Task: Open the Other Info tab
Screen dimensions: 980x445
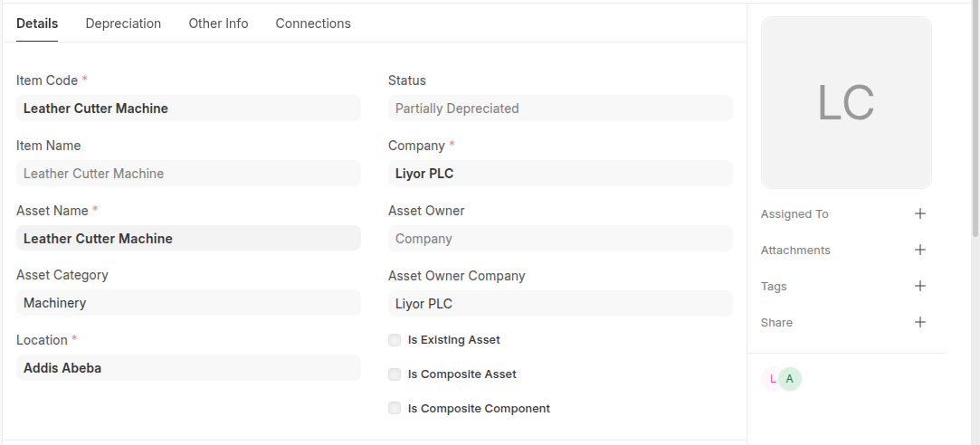Action: coord(218,24)
